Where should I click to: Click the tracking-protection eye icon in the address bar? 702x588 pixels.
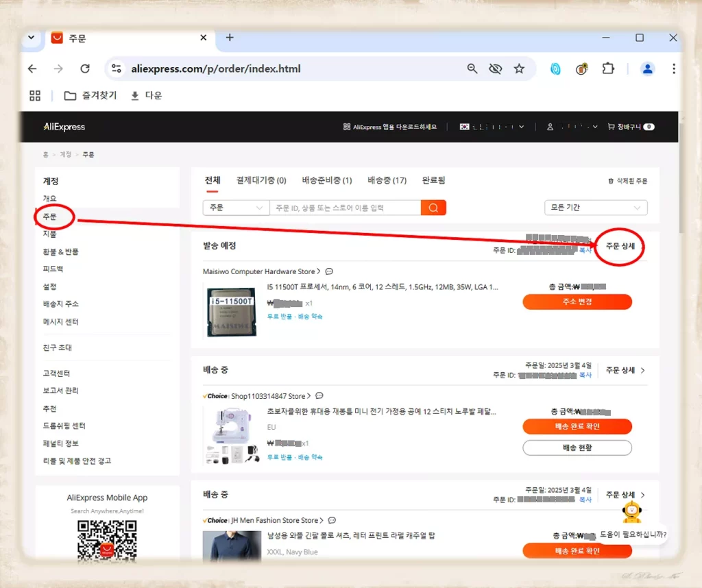click(496, 69)
